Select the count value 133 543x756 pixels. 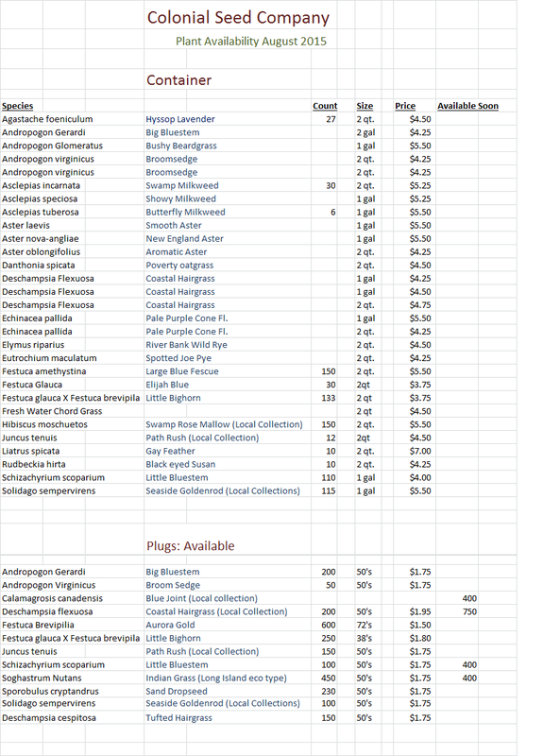[x=329, y=398]
